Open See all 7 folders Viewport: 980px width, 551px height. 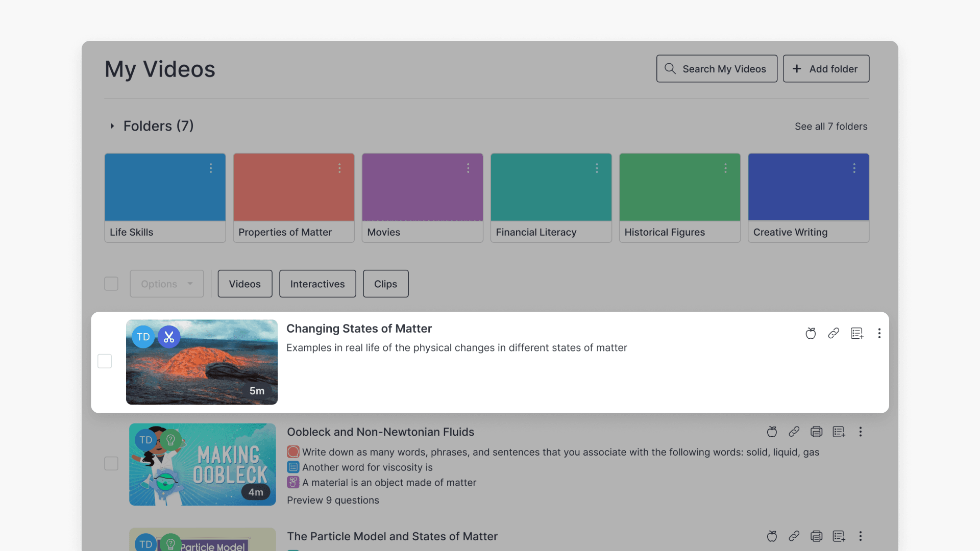(x=830, y=126)
